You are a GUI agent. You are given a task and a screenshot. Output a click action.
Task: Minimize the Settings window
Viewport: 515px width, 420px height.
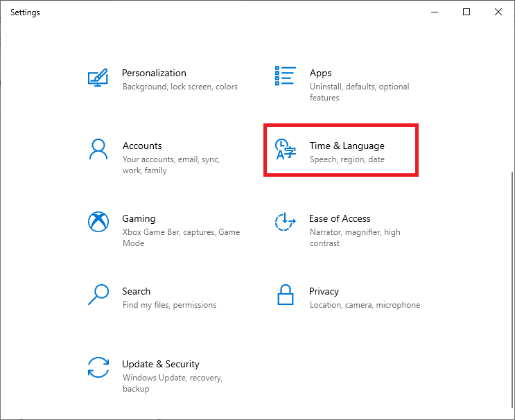coord(435,12)
